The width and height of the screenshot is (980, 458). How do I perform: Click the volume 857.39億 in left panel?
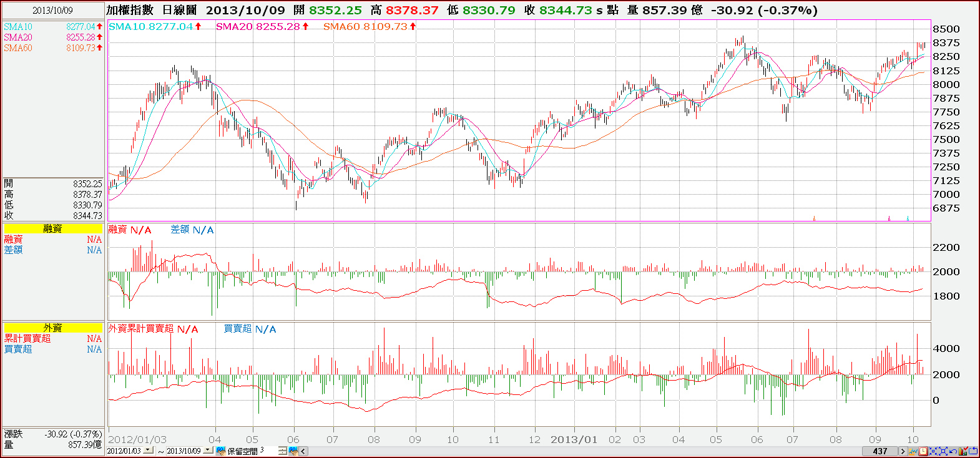click(x=85, y=445)
